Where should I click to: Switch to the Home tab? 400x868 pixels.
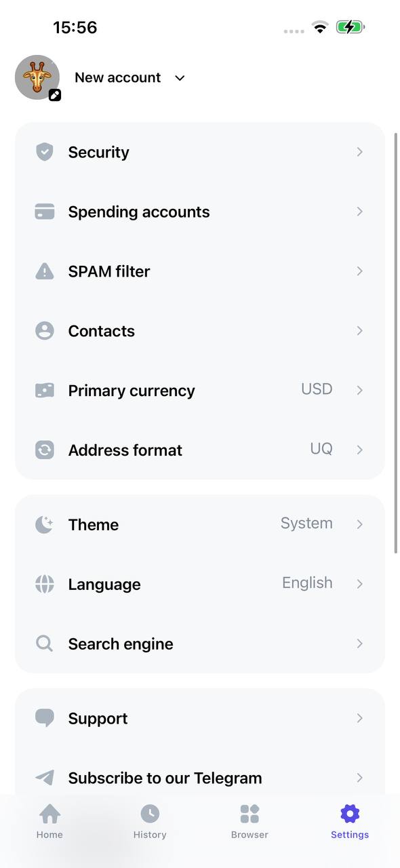coord(49,822)
